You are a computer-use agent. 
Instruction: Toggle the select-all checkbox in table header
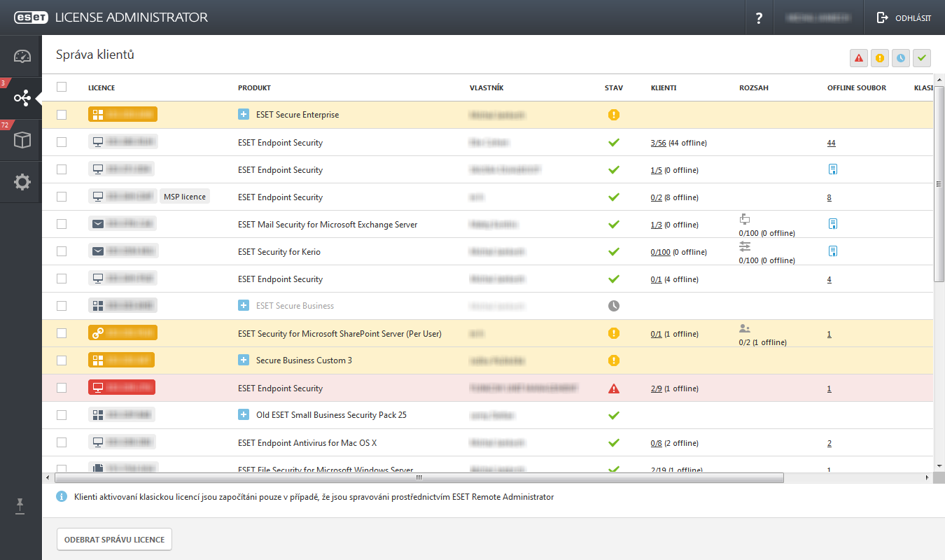point(62,87)
